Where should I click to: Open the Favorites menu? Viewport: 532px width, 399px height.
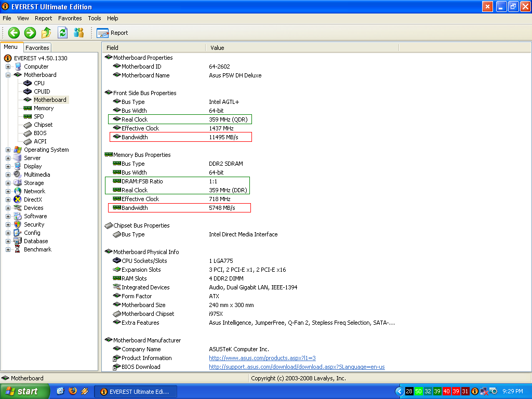70,18
